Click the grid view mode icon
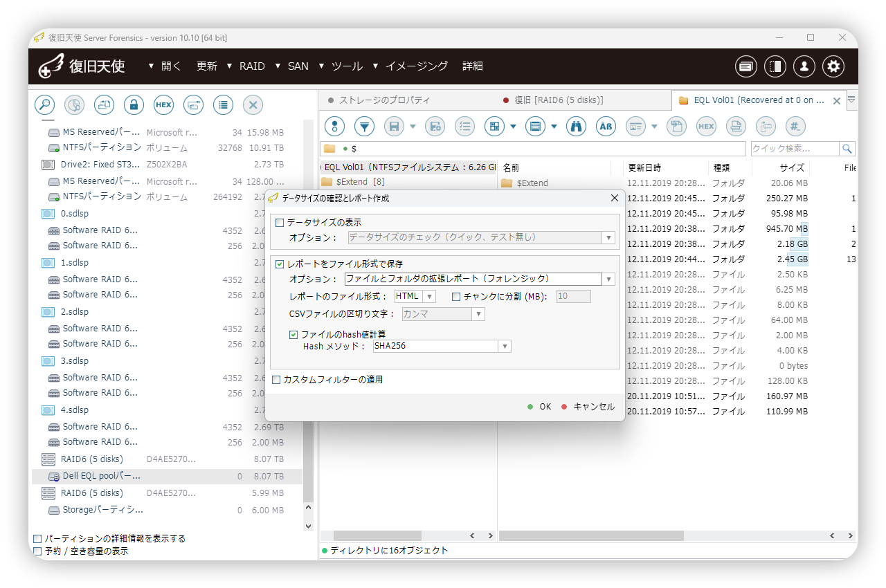 (494, 127)
